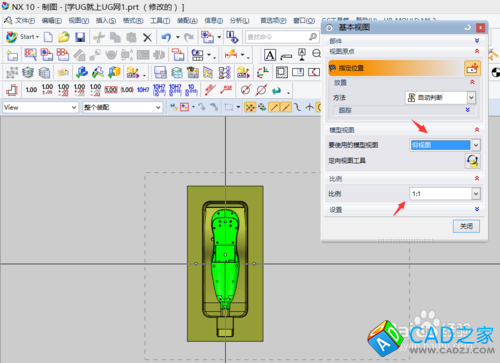Collapse the 放置 subsection

472,82
